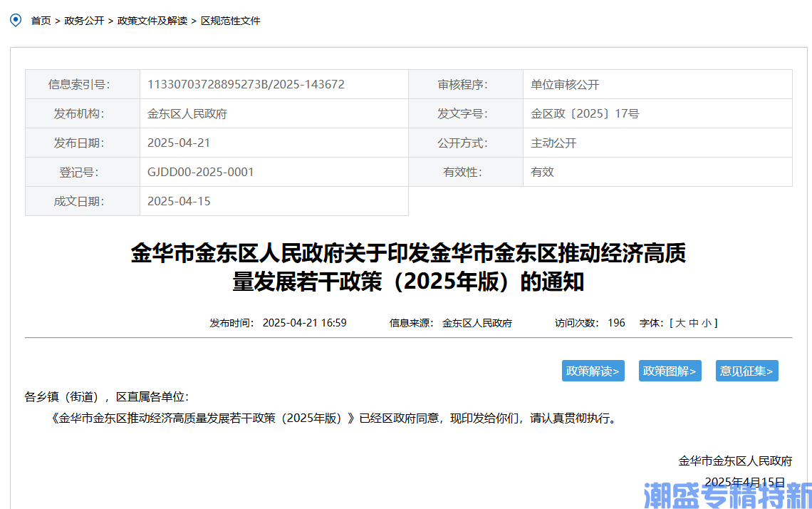Click the 发布机构 label
The image size is (812, 509).
pyautogui.click(x=79, y=113)
